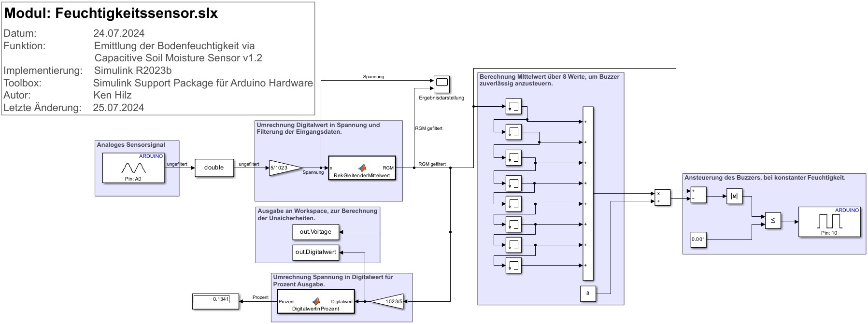Open the RekGleitenderMittelwert MATLAB function block
Image resolution: width=868 pixels, height=324 pixels.
[x=362, y=169]
